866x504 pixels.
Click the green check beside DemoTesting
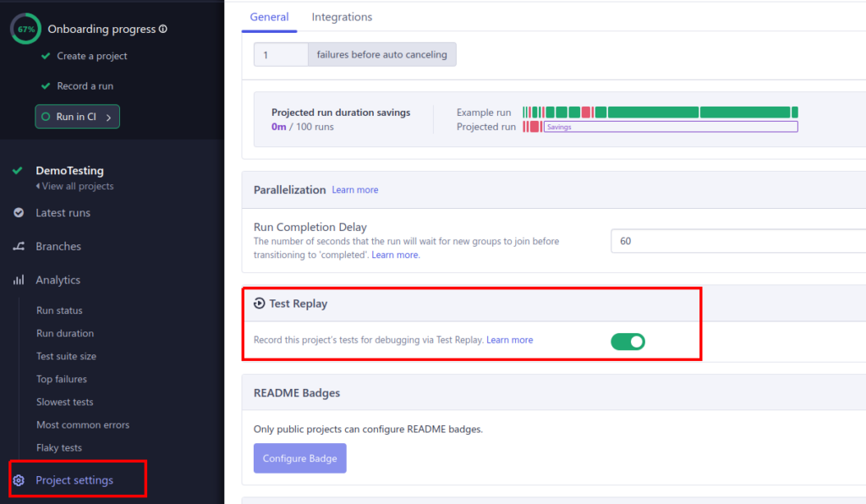(18, 171)
